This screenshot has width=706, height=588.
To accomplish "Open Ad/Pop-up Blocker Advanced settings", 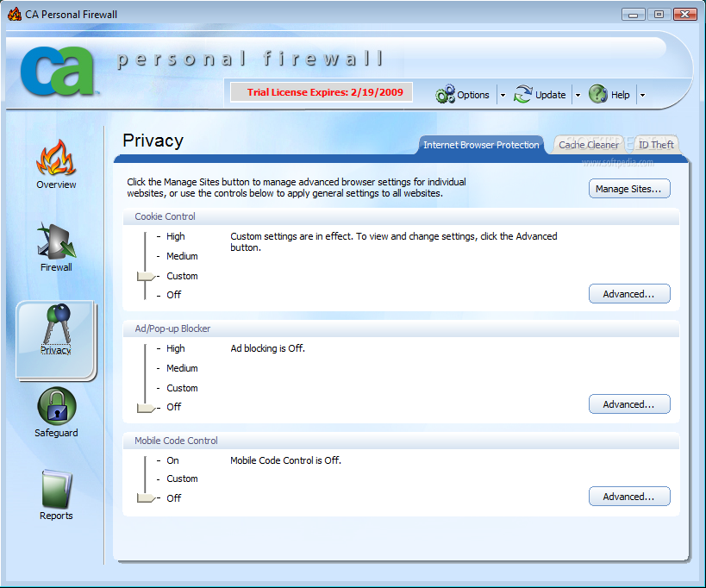I will pyautogui.click(x=629, y=404).
